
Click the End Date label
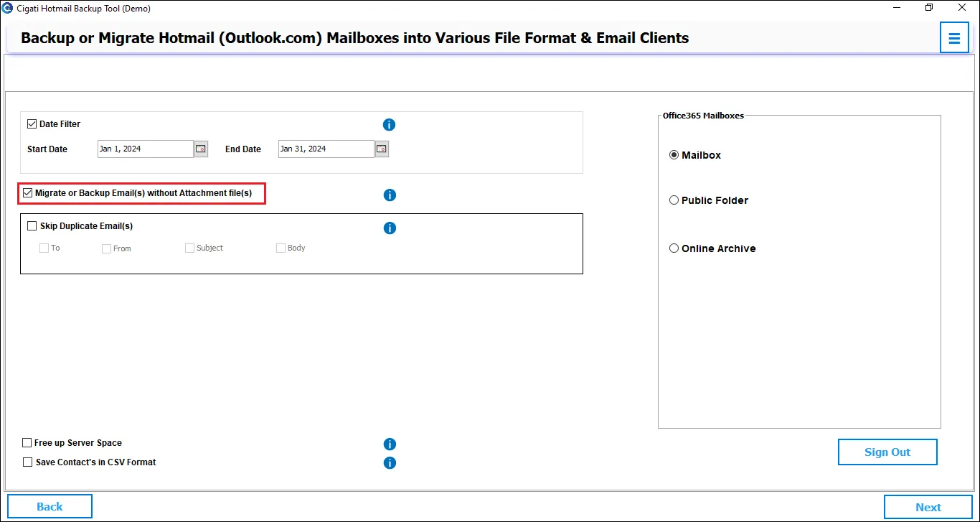click(243, 149)
